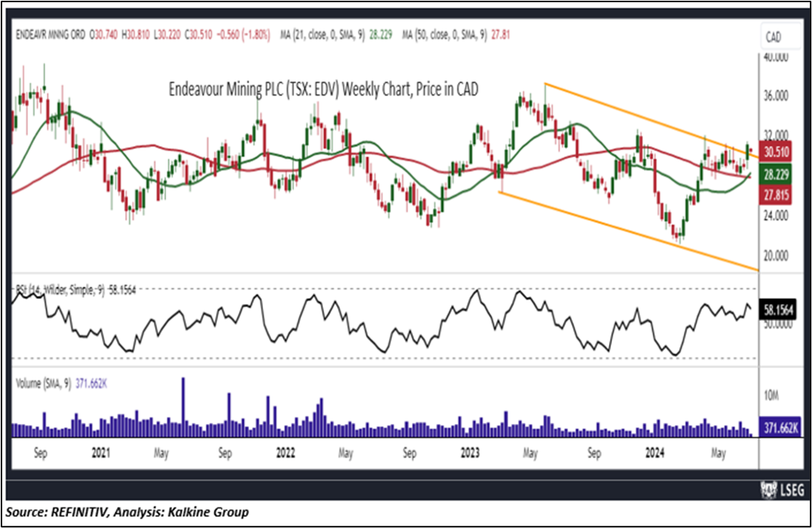The width and height of the screenshot is (812, 528).
Task: Click the 371.662K volume value tag
Action: click(x=780, y=427)
